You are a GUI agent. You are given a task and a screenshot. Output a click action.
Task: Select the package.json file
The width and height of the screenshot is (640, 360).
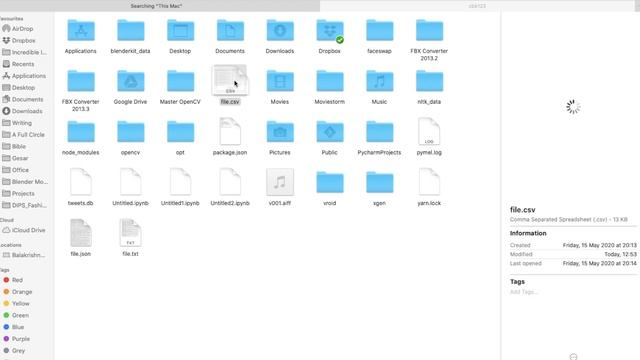pos(230,131)
